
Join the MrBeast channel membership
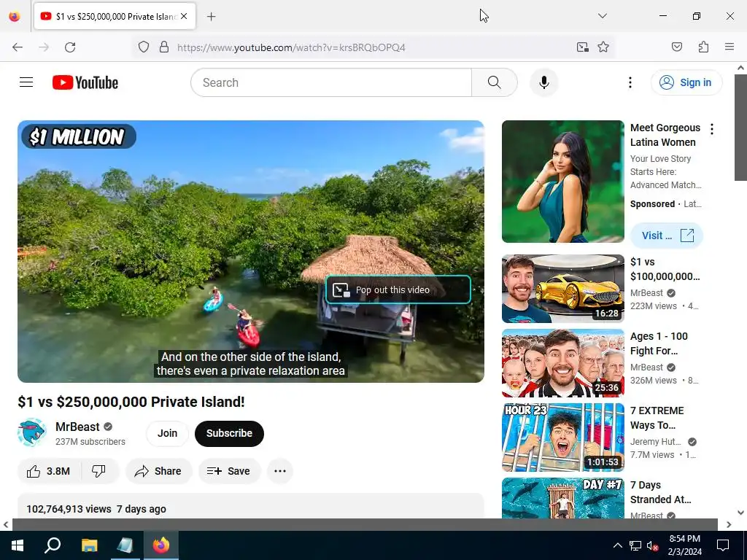point(167,433)
